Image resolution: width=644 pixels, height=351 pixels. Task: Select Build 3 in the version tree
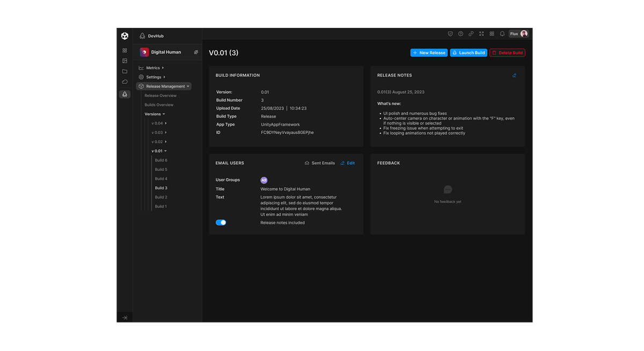(x=160, y=188)
